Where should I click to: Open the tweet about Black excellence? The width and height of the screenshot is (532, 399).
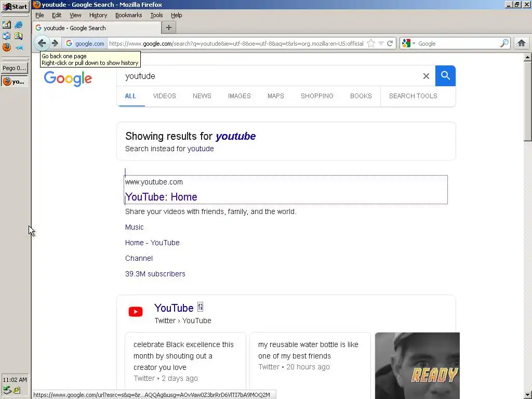pos(185,361)
